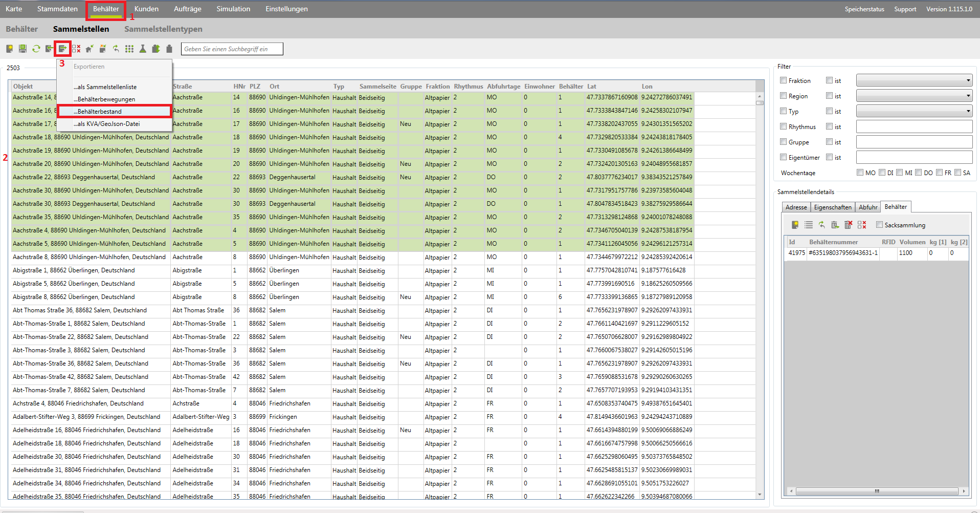The width and height of the screenshot is (980, 513).
Task: Open the Kunden menu
Action: [146, 9]
